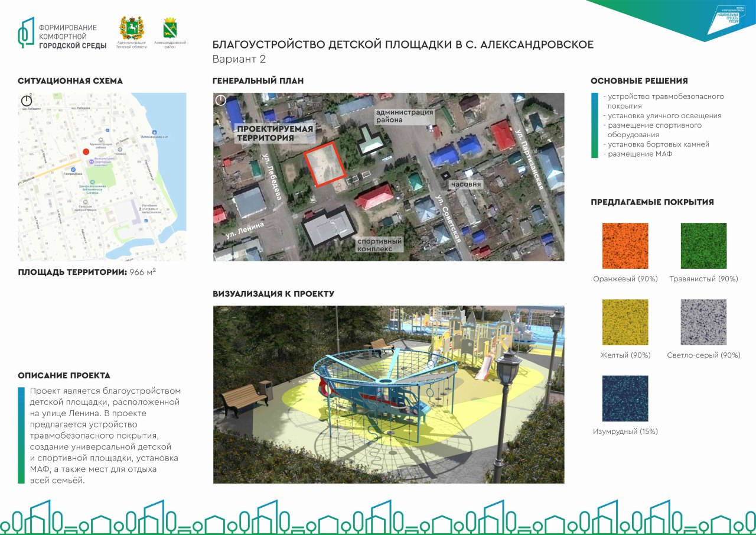This screenshot has height=535, width=756.
Task: Select the light-gray coating swatch
Action: (x=703, y=322)
